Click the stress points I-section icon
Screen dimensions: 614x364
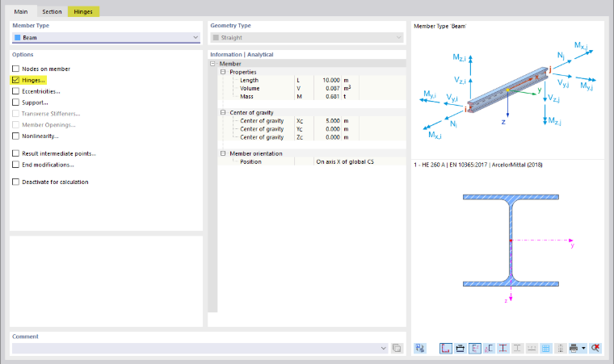tap(503, 348)
